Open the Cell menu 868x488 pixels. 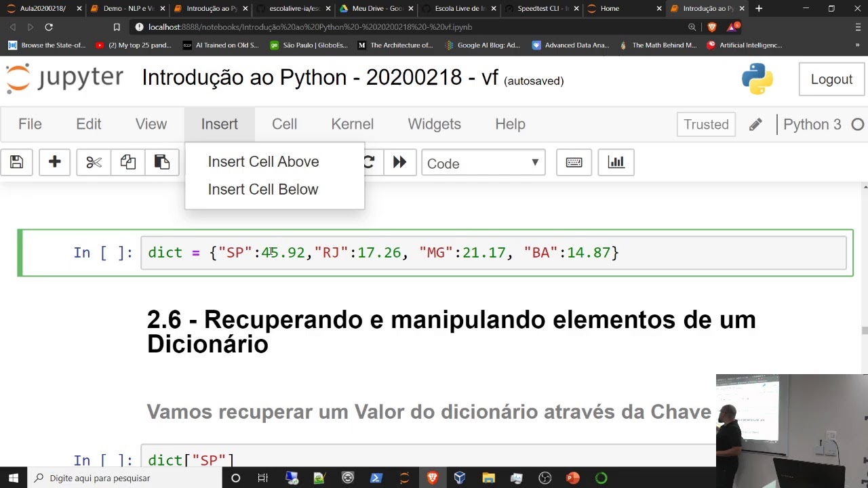point(284,124)
